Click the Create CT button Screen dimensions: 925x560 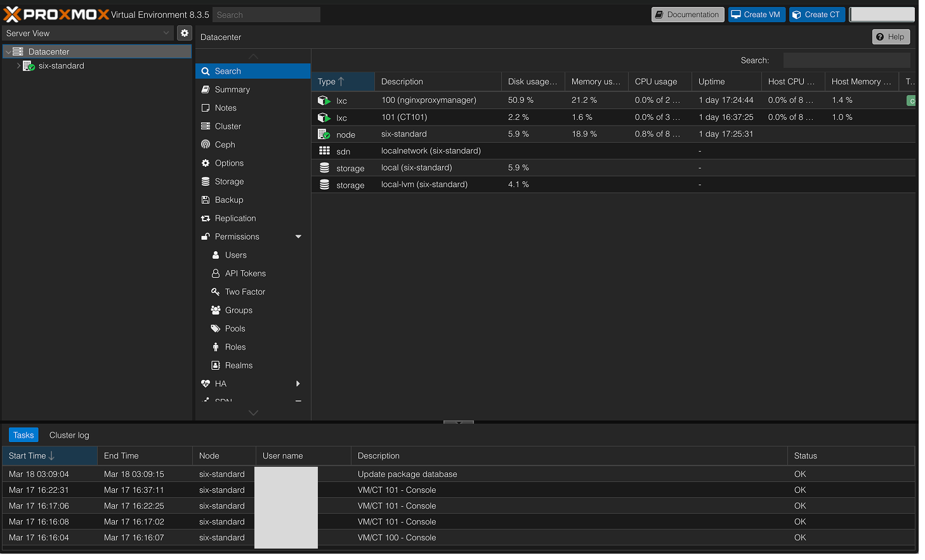click(x=817, y=15)
